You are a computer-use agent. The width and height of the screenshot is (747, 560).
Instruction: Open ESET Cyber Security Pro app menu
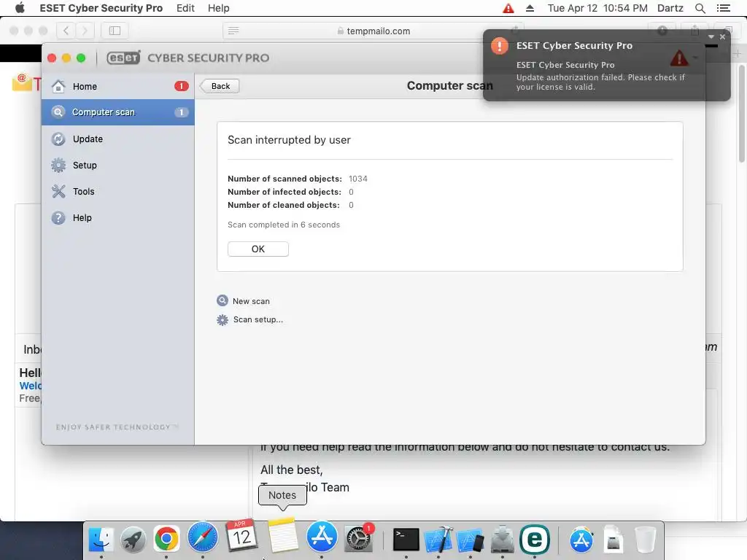pyautogui.click(x=101, y=8)
